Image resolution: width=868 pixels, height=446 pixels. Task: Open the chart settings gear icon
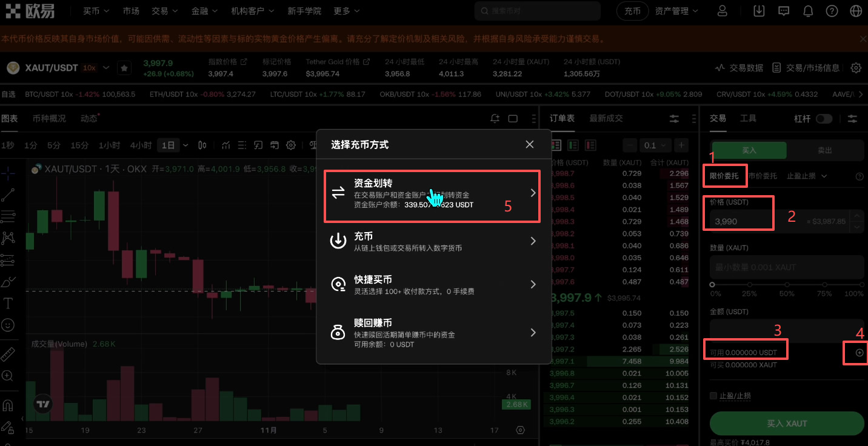[x=290, y=145]
